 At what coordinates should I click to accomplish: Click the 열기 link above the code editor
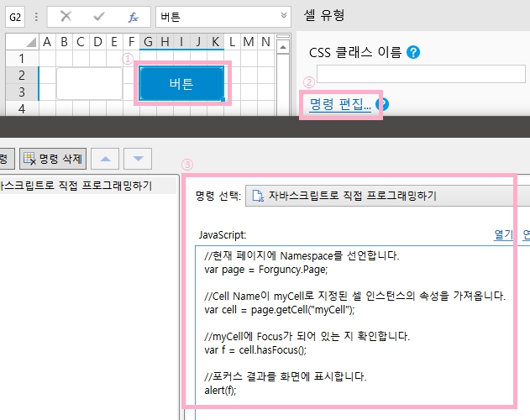(x=503, y=235)
